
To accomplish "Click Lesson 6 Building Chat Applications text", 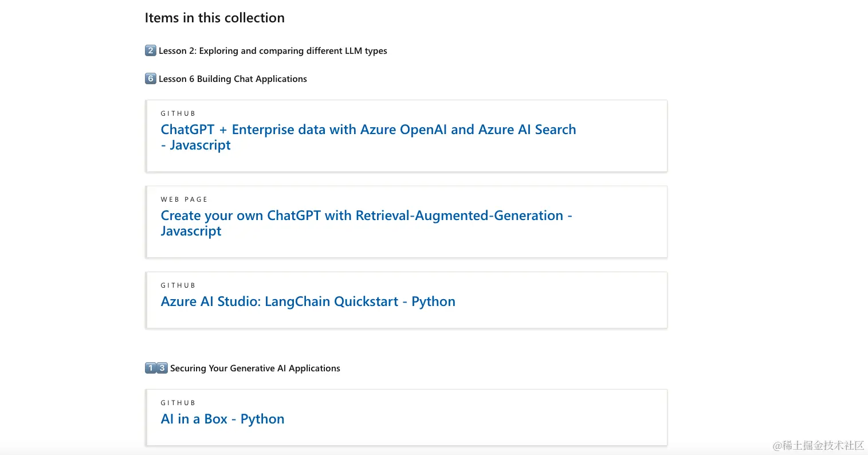I will coord(233,79).
